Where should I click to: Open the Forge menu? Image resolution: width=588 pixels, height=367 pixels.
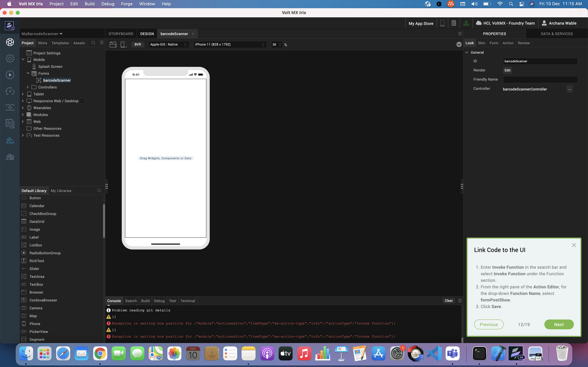[127, 4]
